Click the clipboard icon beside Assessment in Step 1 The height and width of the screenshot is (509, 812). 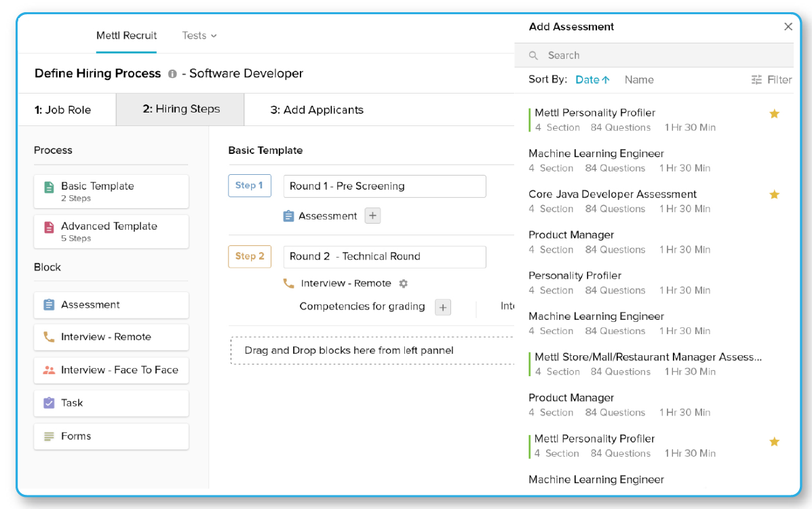pos(288,216)
